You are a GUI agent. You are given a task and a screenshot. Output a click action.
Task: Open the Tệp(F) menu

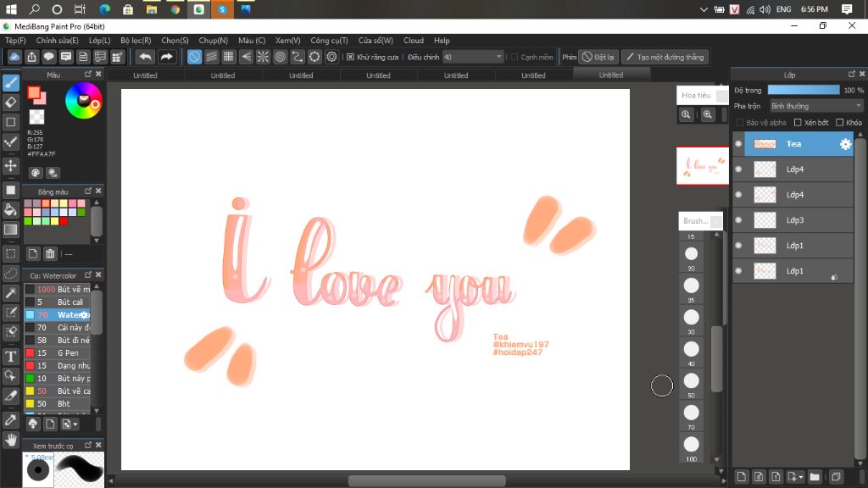tap(15, 41)
